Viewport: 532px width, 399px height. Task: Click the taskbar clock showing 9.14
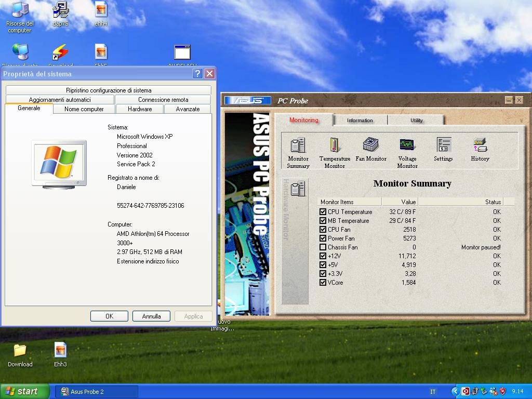coord(517,391)
